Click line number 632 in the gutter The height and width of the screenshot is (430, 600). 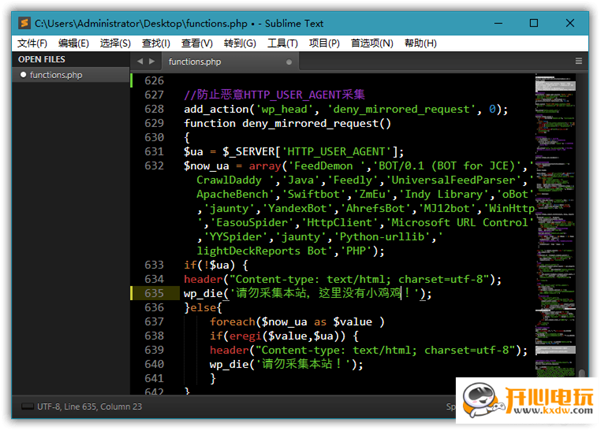click(154, 166)
